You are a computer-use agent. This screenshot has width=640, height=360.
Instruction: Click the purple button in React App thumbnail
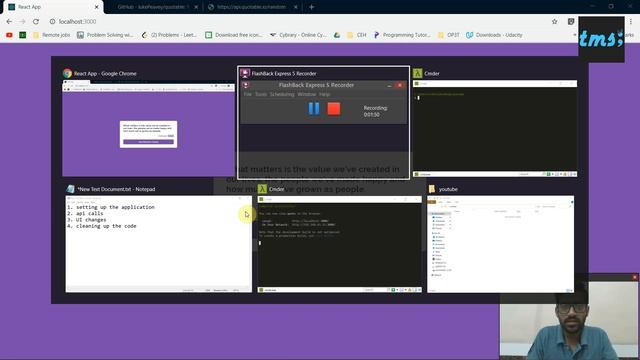click(x=149, y=142)
